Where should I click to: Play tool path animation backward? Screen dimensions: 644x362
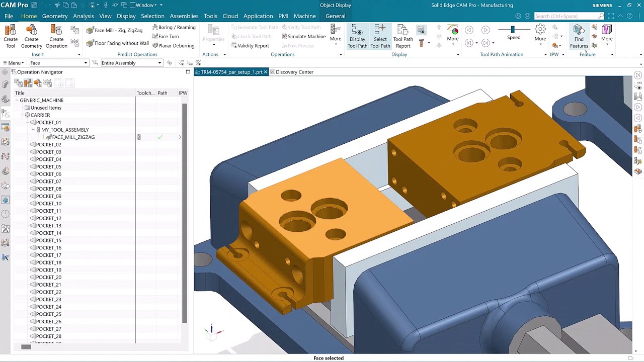[469, 30]
